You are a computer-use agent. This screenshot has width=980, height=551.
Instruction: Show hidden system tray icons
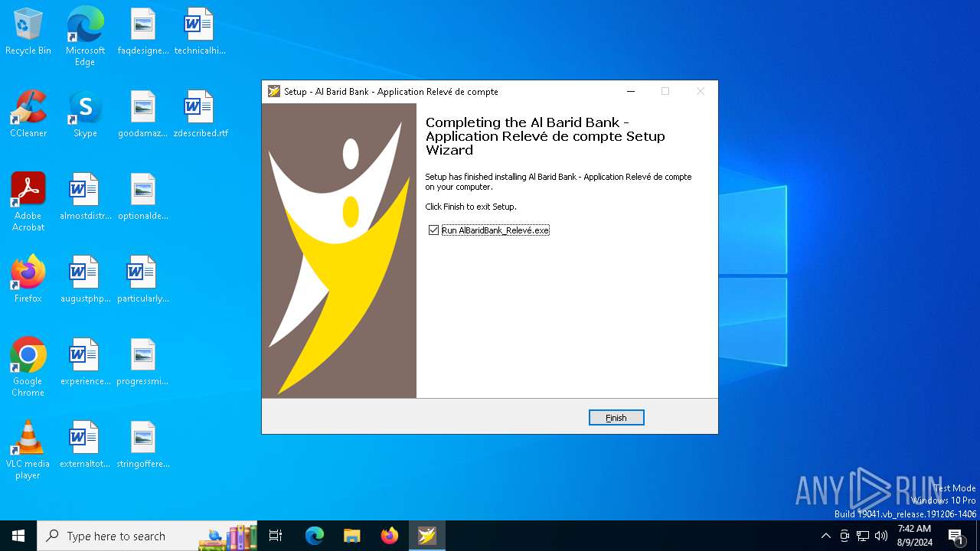(825, 536)
